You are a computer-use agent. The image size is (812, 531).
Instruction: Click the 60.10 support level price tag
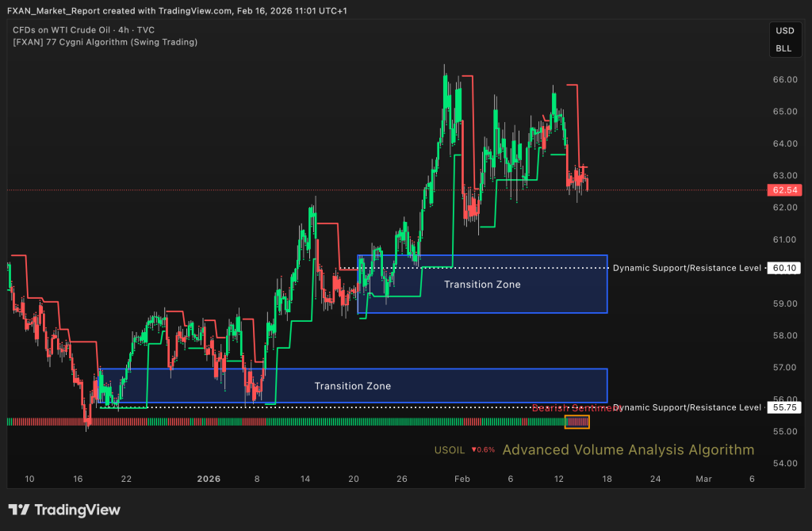pyautogui.click(x=783, y=268)
